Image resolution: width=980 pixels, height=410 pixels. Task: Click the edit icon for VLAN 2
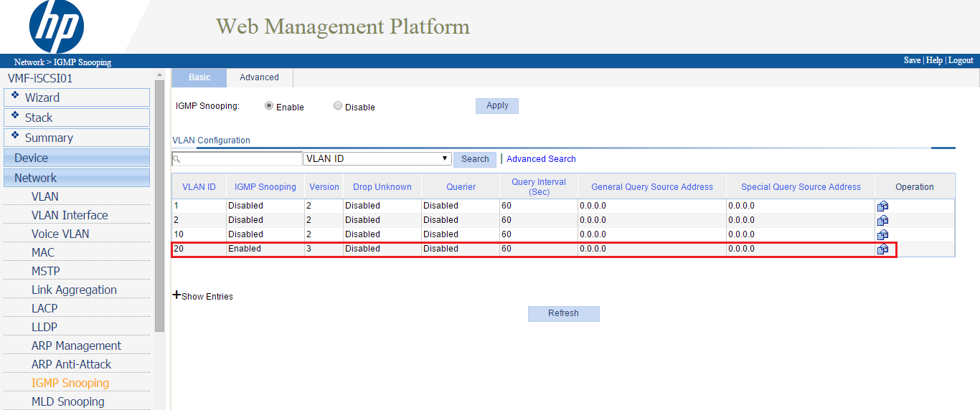coord(882,220)
